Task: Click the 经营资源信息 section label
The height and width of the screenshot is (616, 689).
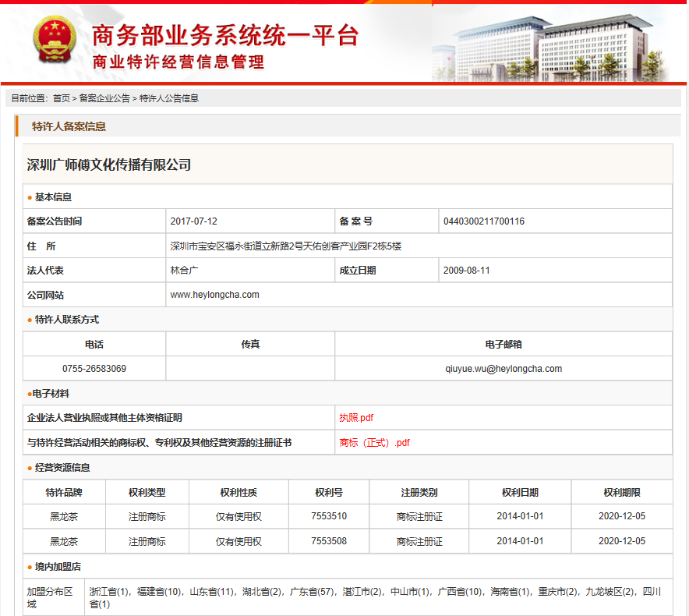Action: 62,467
